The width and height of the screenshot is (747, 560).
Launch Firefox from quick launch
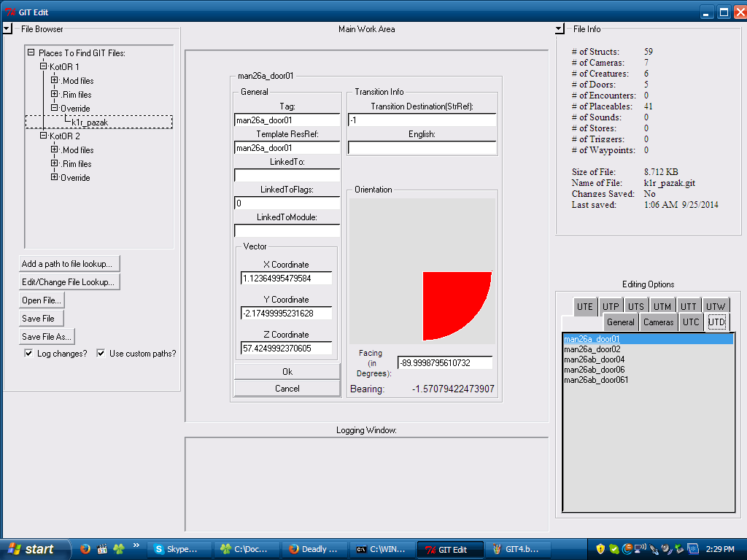[x=85, y=549]
